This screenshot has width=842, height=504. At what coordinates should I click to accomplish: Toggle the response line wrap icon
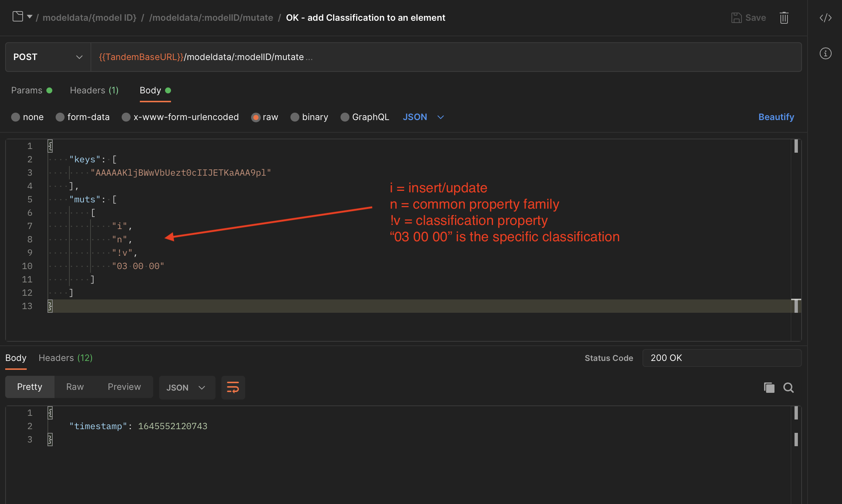click(x=233, y=388)
